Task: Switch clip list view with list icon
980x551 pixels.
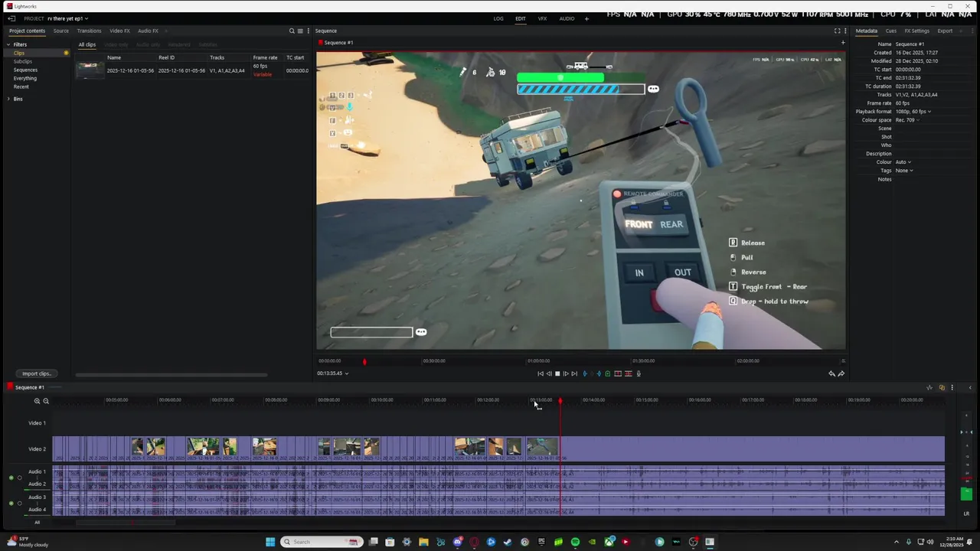Action: tap(300, 31)
